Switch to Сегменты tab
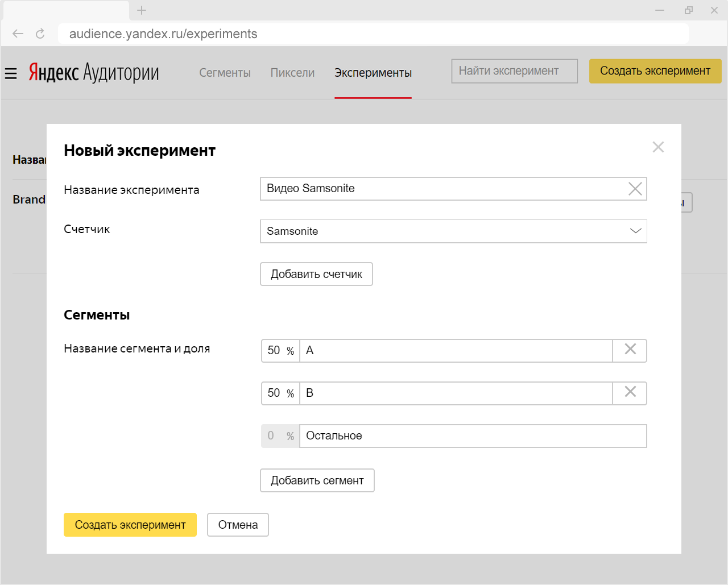The width and height of the screenshot is (728, 585). pos(225,73)
